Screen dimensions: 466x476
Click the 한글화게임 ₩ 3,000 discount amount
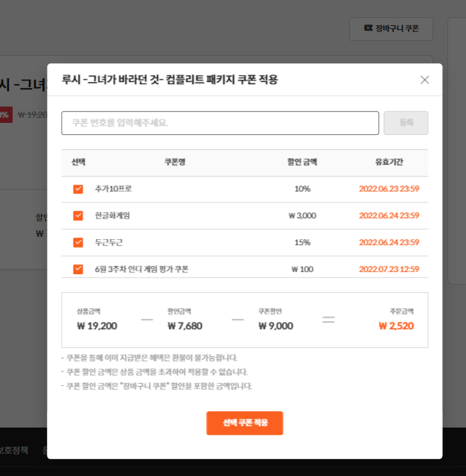302,216
